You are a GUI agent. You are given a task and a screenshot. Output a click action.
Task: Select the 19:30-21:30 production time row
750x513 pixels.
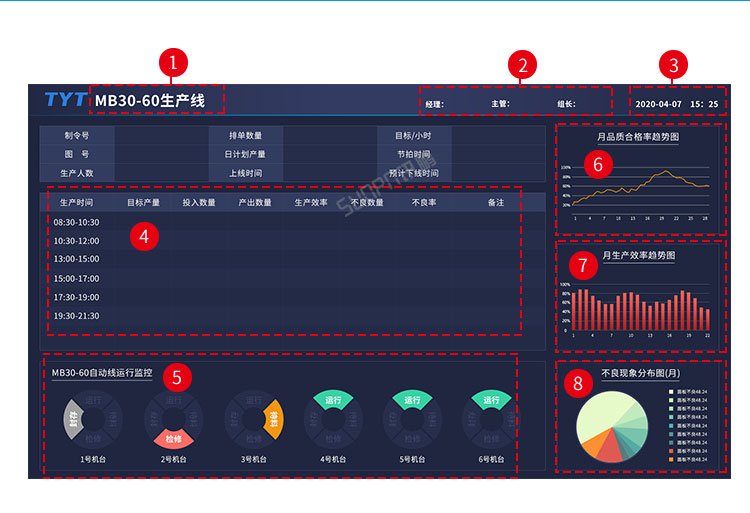coord(76,316)
